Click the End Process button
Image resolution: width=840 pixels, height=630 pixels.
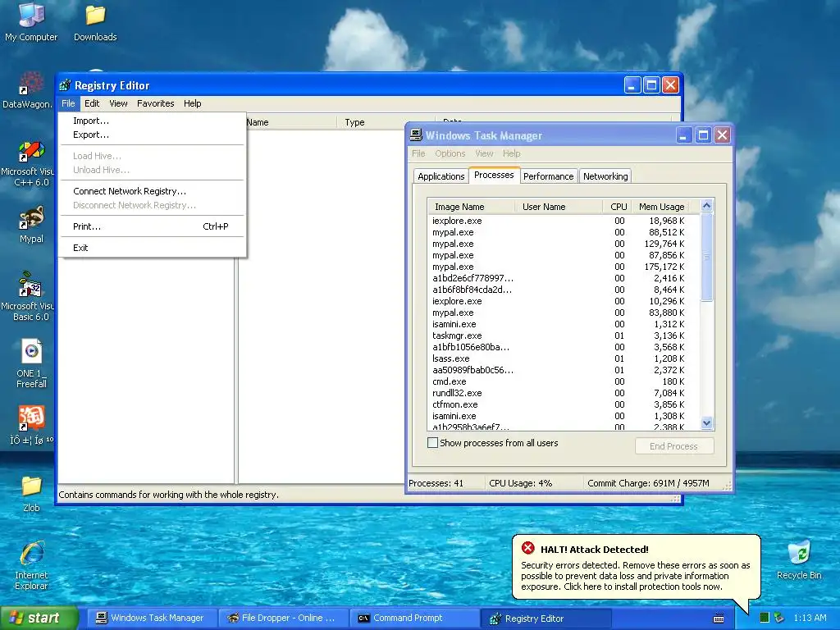(x=674, y=445)
